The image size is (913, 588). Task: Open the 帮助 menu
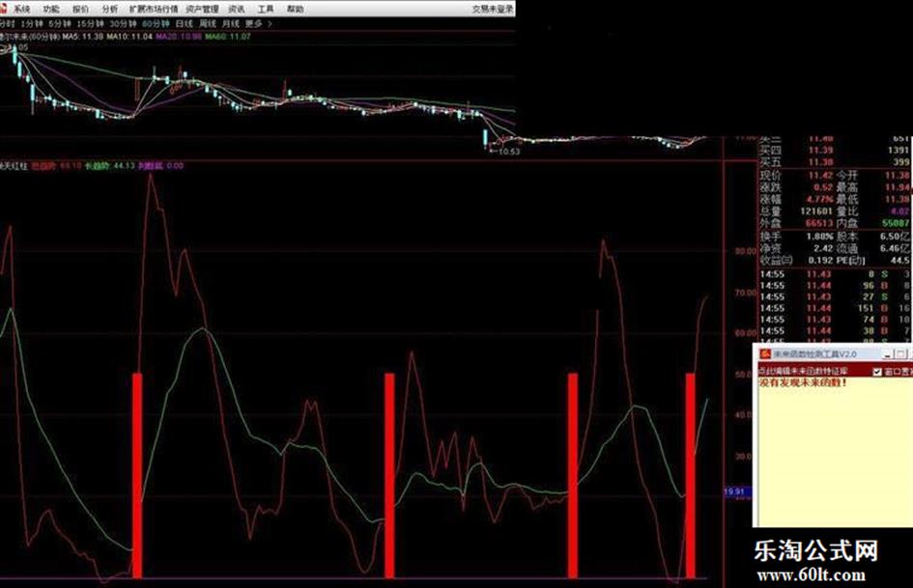coord(296,10)
